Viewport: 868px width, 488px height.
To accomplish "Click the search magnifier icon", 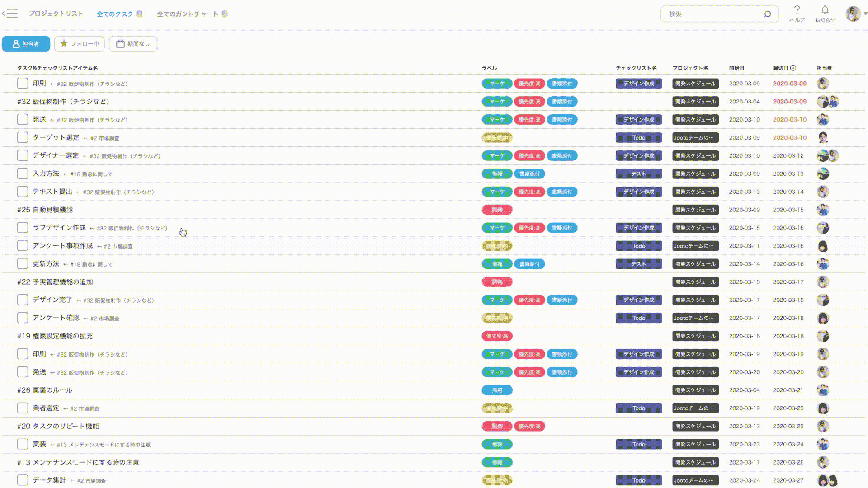I will 767,14.
